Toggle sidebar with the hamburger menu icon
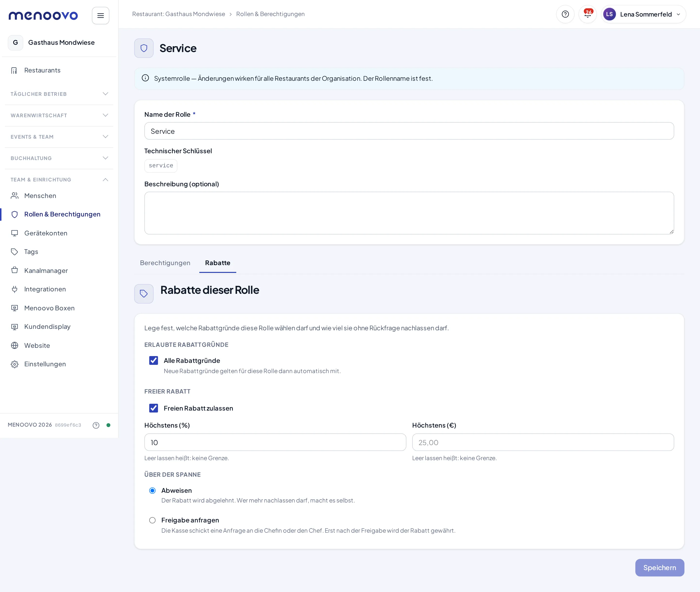Screen dimensions: 700x592 click(x=101, y=15)
